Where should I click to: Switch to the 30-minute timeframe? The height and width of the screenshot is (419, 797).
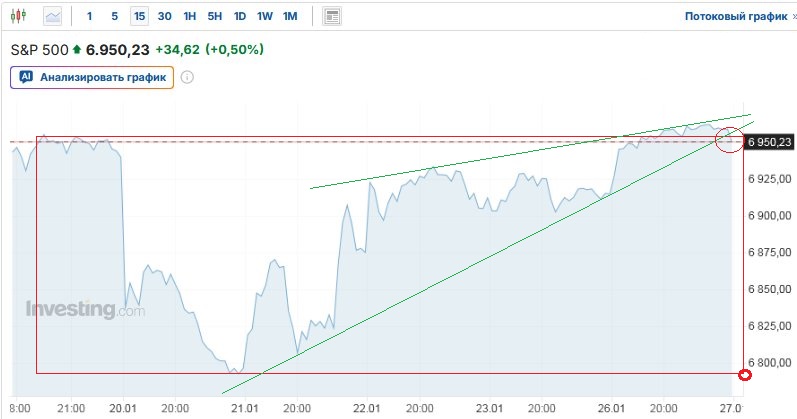click(164, 17)
